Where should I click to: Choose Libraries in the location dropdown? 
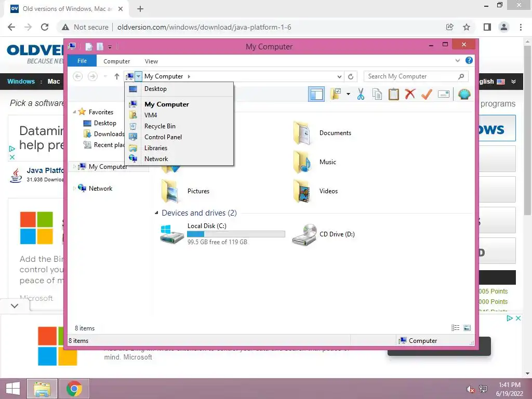tap(179, 148)
